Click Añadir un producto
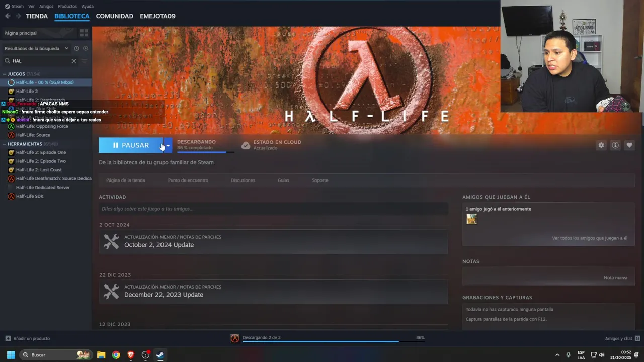The width and height of the screenshot is (644, 362). [28, 338]
